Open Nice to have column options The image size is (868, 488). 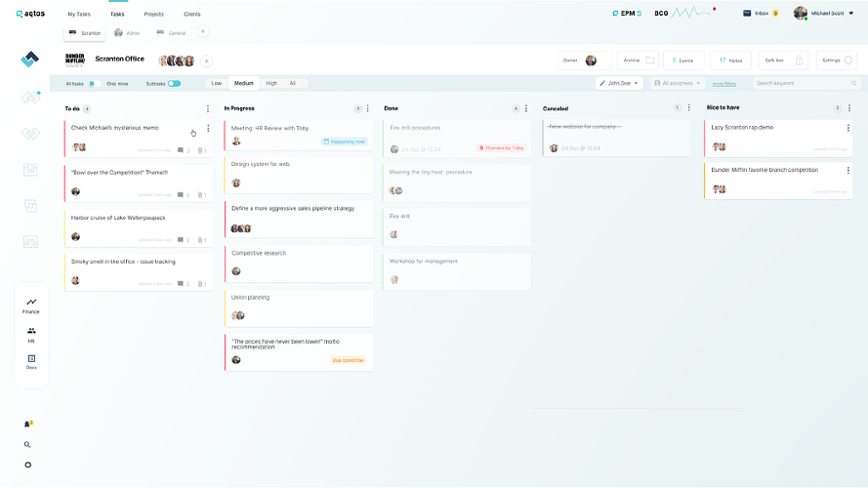(x=849, y=108)
